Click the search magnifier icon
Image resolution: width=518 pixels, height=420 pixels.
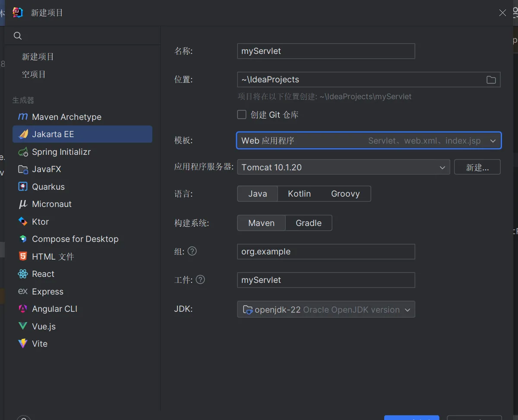point(18,36)
